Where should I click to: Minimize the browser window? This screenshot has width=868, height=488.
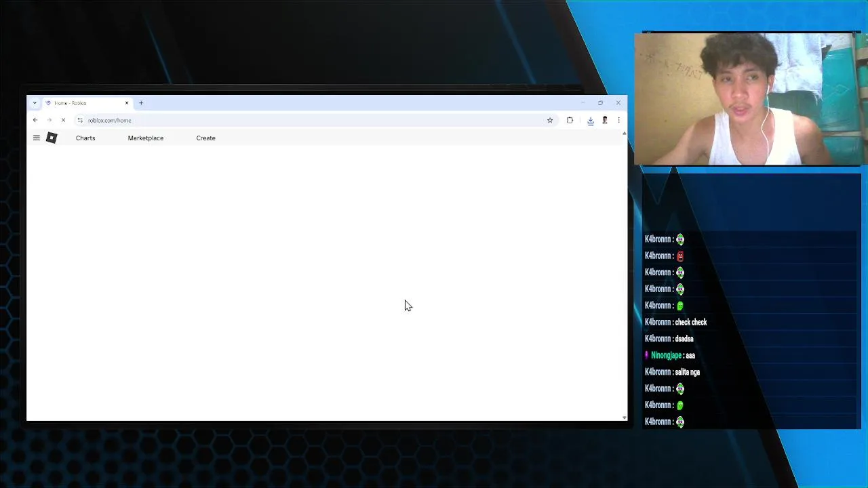point(583,103)
